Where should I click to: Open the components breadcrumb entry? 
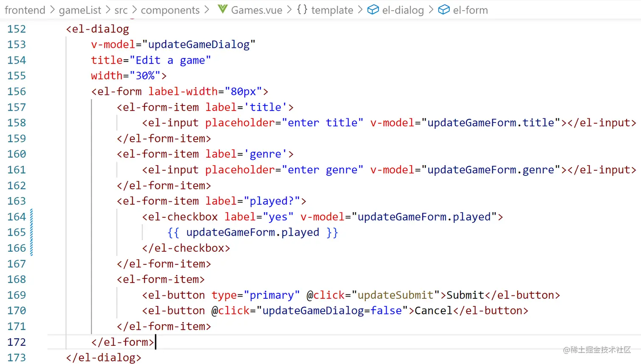point(170,10)
